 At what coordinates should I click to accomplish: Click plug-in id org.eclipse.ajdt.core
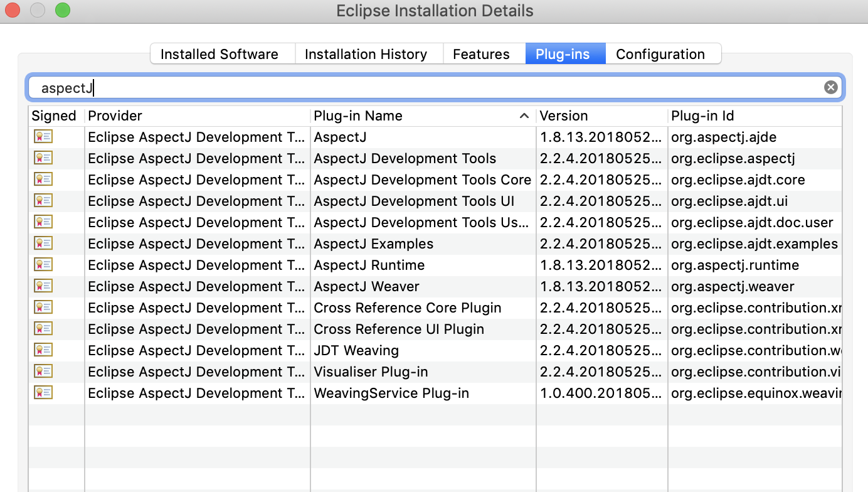(738, 180)
